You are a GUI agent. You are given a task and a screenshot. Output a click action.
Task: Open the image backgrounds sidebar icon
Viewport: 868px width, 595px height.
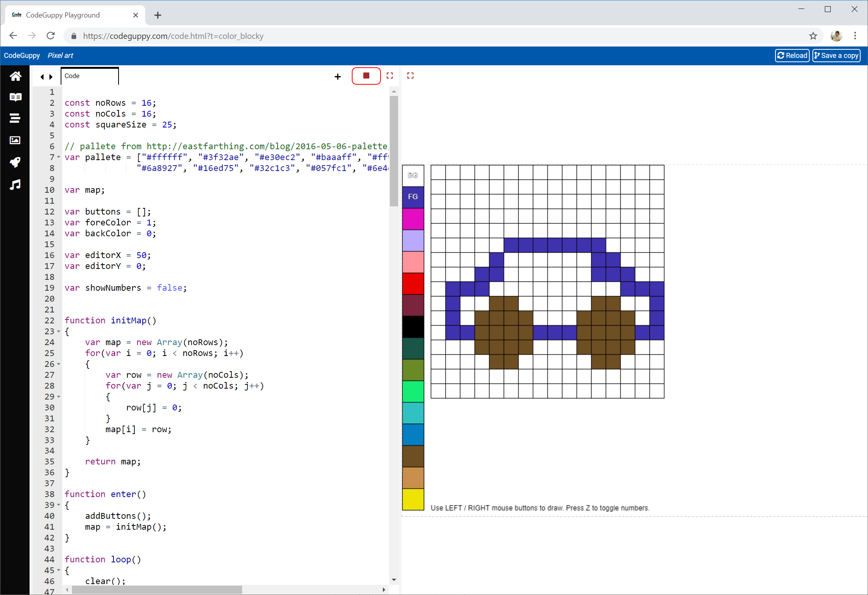click(15, 140)
